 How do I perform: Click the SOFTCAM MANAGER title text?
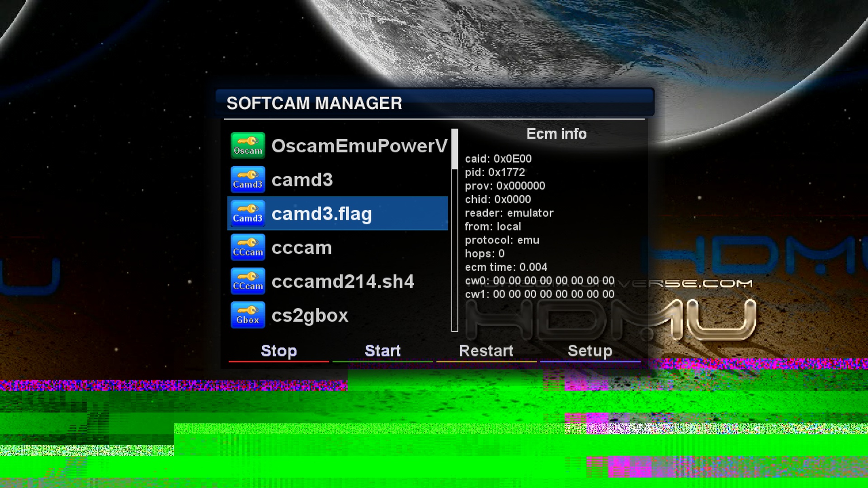tap(314, 103)
